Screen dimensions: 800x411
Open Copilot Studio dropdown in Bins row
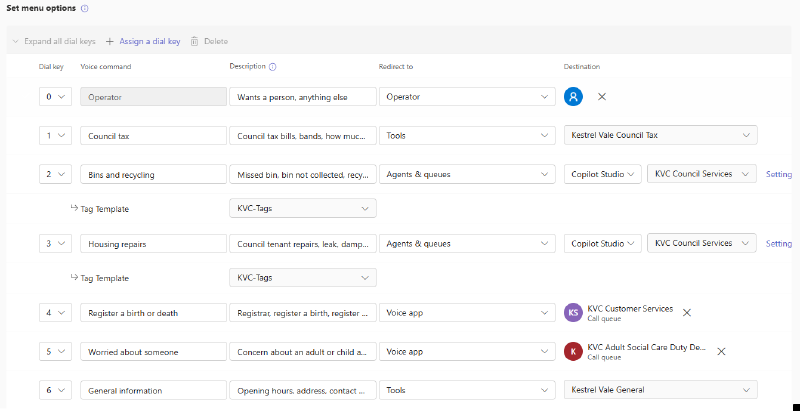coord(603,174)
